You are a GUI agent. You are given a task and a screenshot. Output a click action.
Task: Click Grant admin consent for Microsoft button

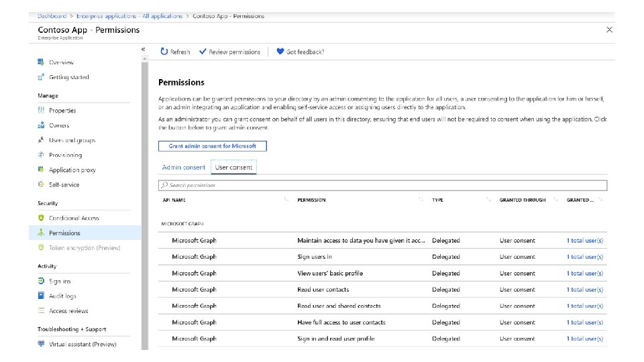(x=212, y=145)
